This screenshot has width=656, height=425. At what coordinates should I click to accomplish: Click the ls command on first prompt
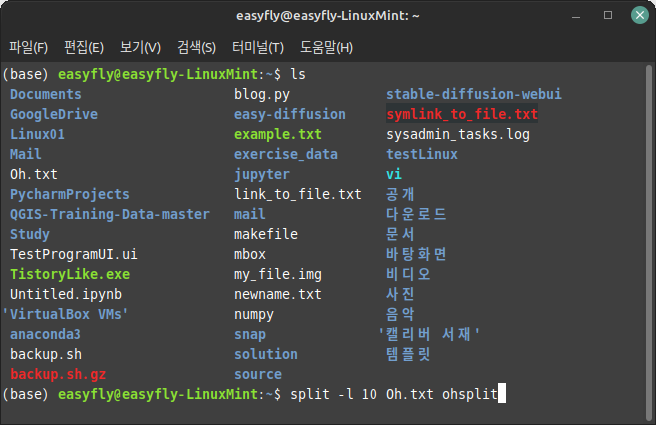pos(298,74)
